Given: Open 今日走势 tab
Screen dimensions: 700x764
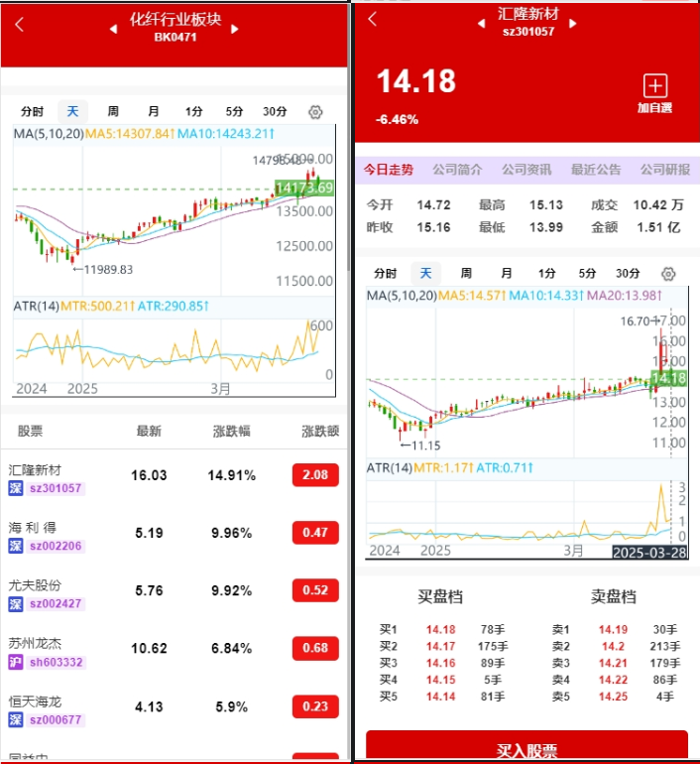Looking at the screenshot, I should point(389,170).
